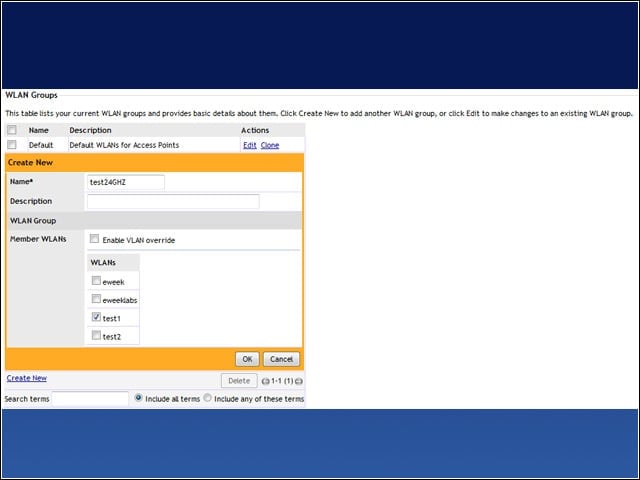Select Include all terms radio button
The width and height of the screenshot is (640, 480).
(138, 398)
